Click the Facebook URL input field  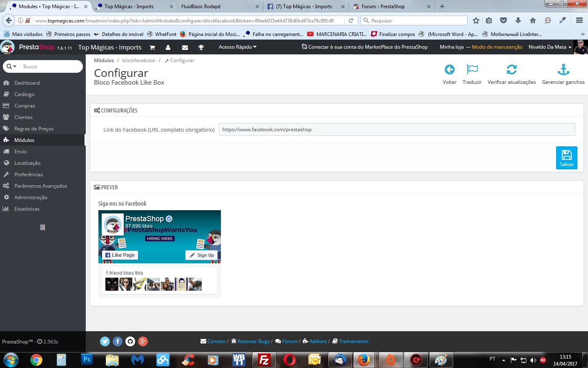click(x=397, y=130)
